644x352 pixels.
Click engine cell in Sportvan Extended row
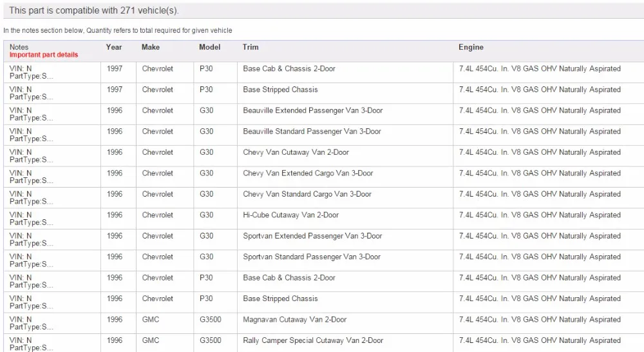(x=540, y=236)
